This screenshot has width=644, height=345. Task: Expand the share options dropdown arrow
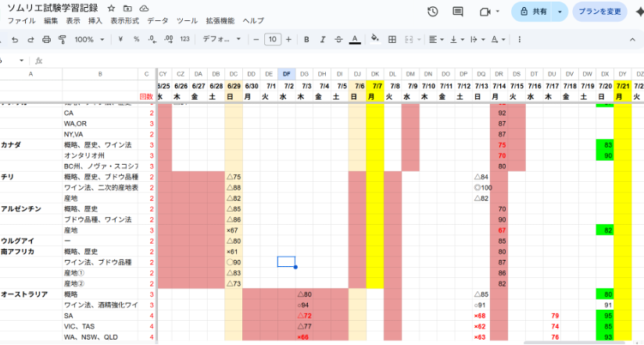coord(560,12)
